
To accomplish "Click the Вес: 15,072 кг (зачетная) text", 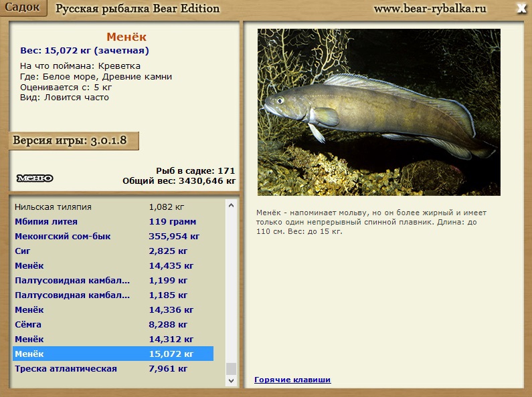I will click(x=84, y=51).
